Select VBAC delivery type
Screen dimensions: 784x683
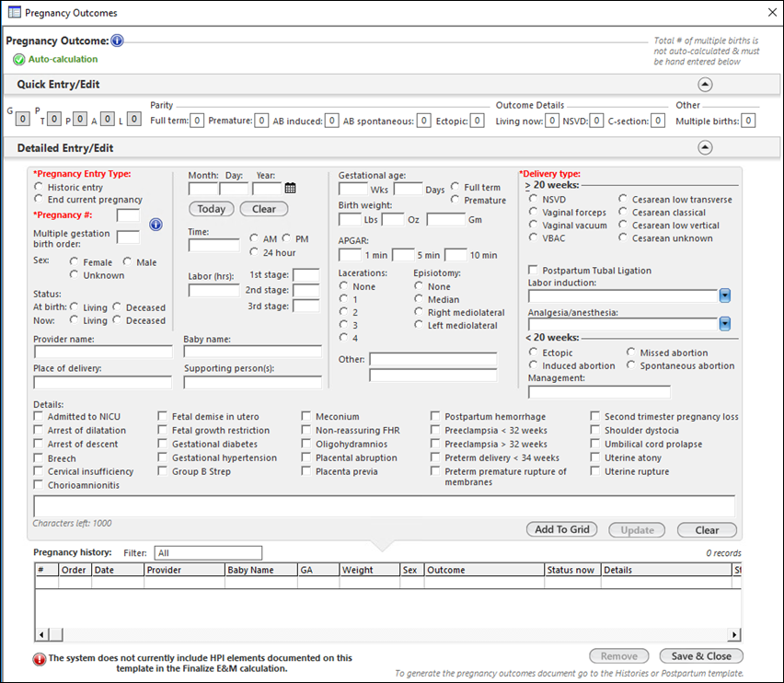pos(533,237)
